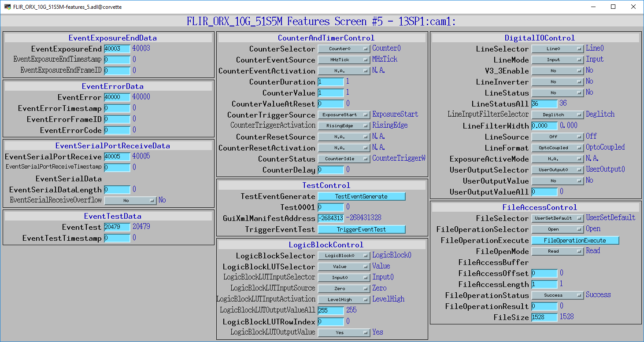Click the LineFilterWidth input field
The width and height of the screenshot is (644, 342).
pyautogui.click(x=544, y=126)
